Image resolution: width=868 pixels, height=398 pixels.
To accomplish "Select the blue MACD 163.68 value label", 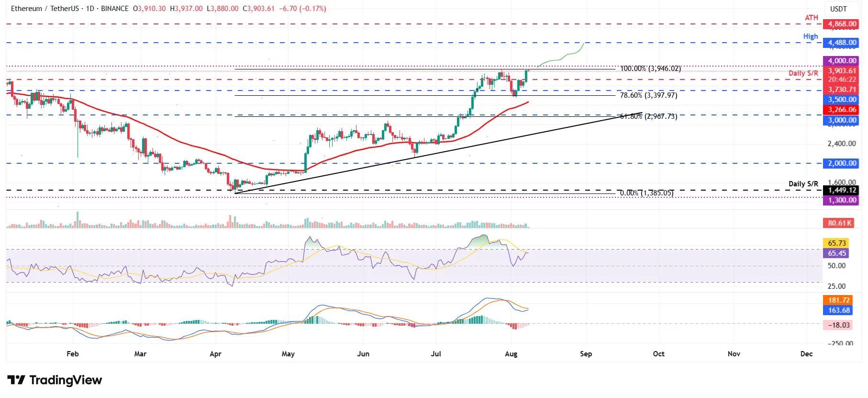I will (x=839, y=310).
